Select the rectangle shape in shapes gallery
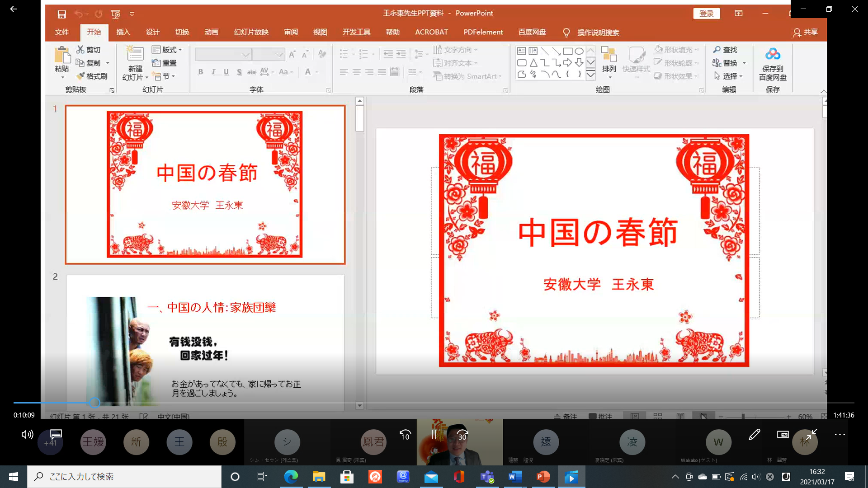Screen dimensions: 868x488 click(x=568, y=51)
